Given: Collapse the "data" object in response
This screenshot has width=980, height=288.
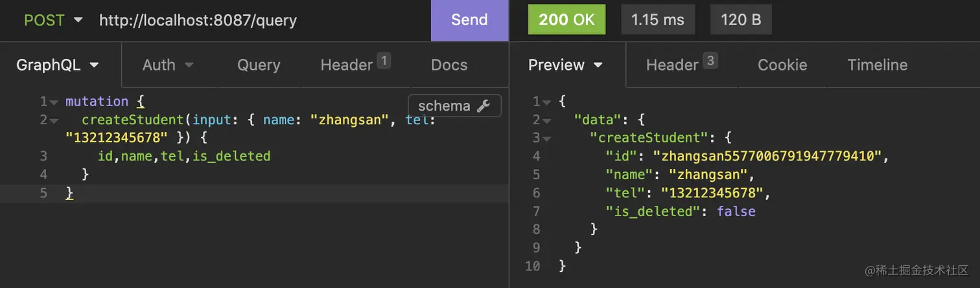Looking at the screenshot, I should [547, 120].
